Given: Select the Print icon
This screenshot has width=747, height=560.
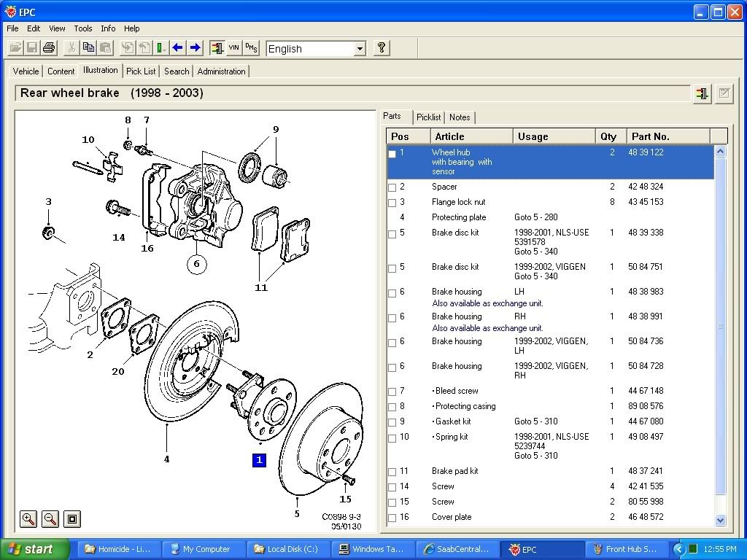Looking at the screenshot, I should 48,47.
